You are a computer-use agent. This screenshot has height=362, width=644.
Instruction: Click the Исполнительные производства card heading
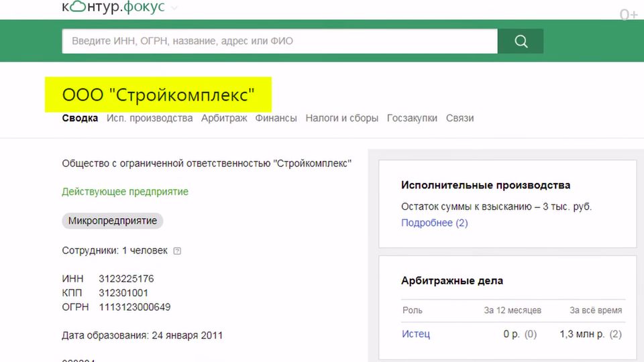click(485, 185)
